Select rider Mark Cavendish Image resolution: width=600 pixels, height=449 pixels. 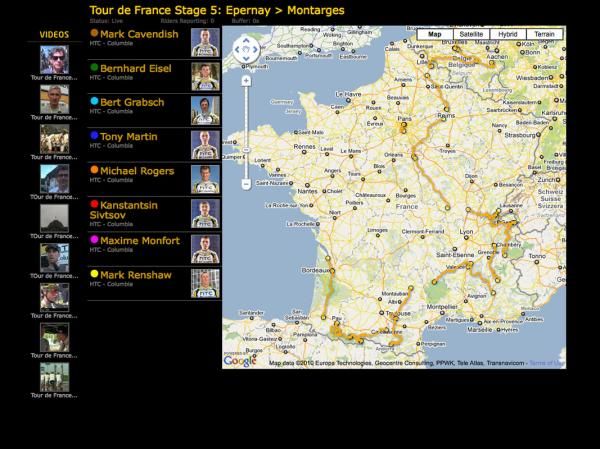coord(139,34)
